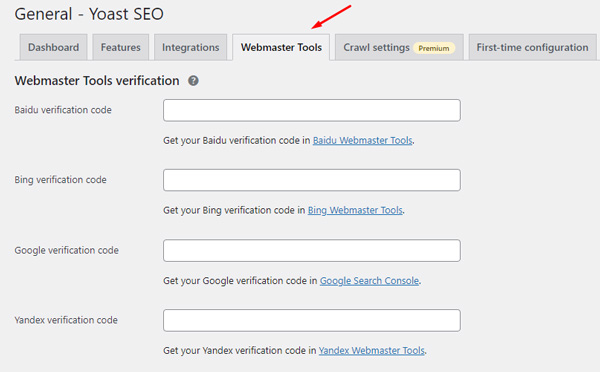Viewport: 600px width, 372px height.
Task: Click the Webmaster Tools verification heading
Action: point(97,81)
